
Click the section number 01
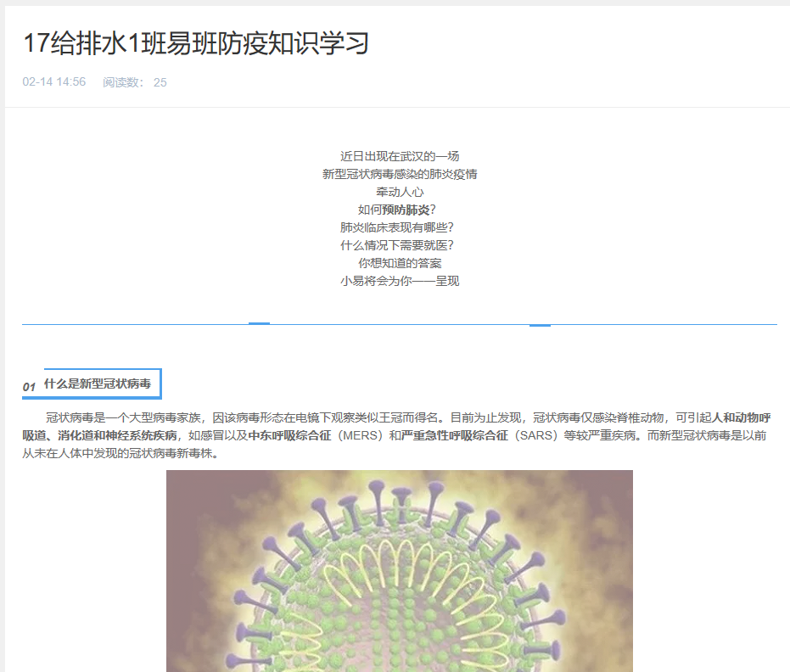(29, 387)
